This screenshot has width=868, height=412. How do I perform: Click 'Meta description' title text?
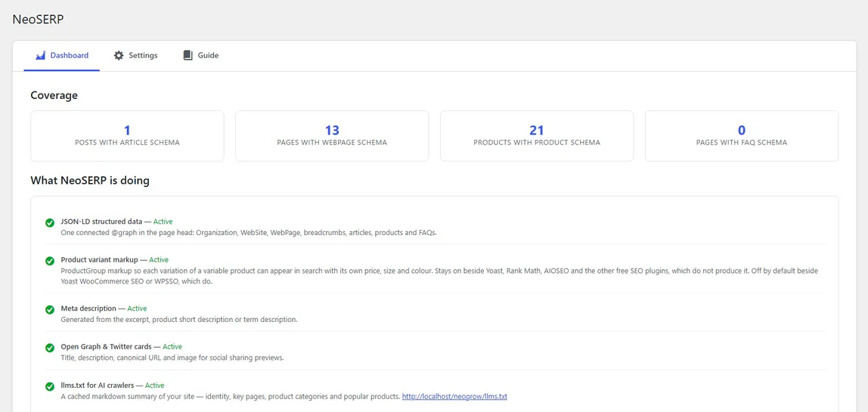click(x=88, y=308)
